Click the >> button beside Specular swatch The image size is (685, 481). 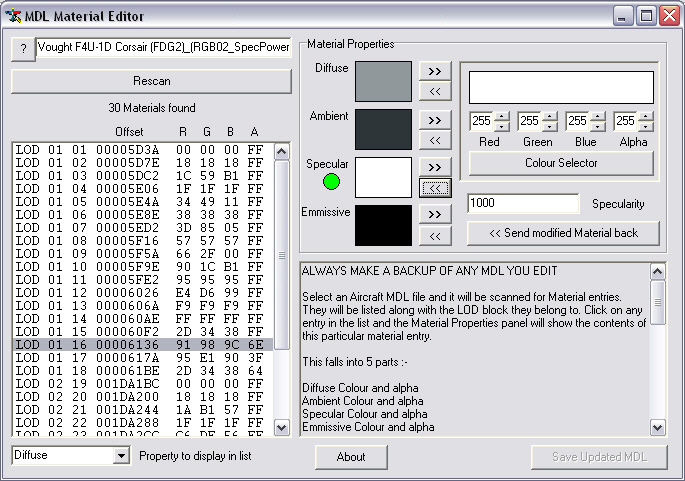pos(434,167)
